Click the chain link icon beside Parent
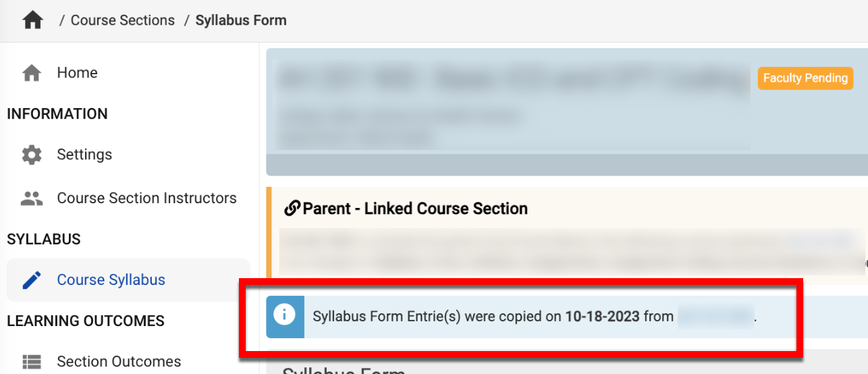 (x=292, y=209)
